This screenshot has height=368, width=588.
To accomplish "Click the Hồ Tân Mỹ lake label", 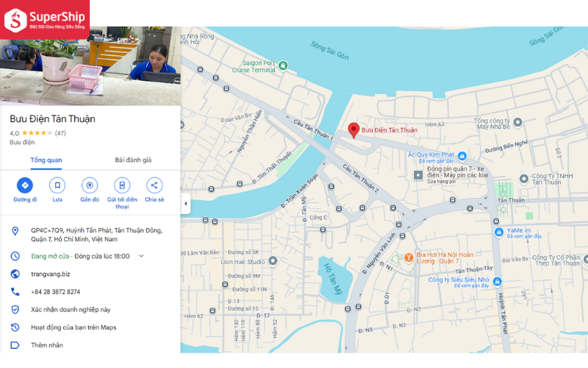I will click(333, 279).
